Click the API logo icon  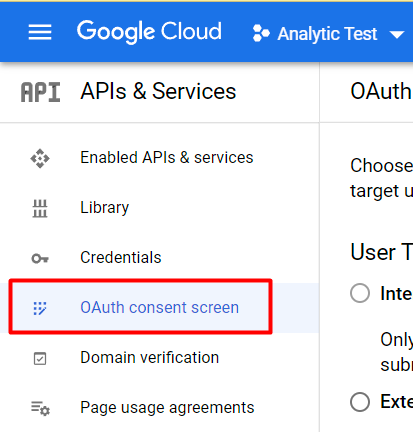point(40,92)
